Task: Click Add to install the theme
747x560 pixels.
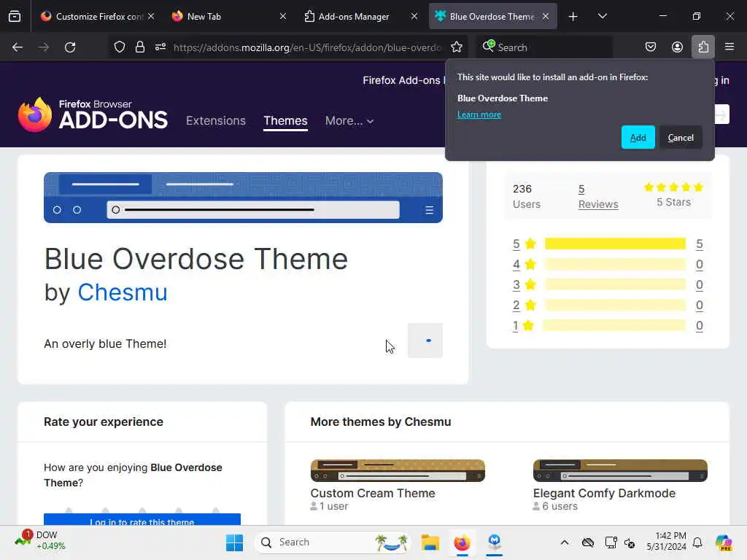Action: pyautogui.click(x=638, y=138)
